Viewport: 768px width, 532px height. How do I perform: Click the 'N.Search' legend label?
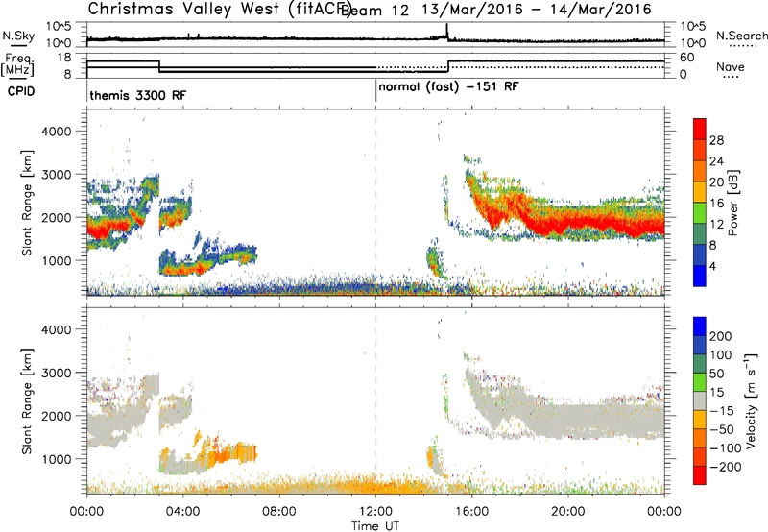pos(741,36)
